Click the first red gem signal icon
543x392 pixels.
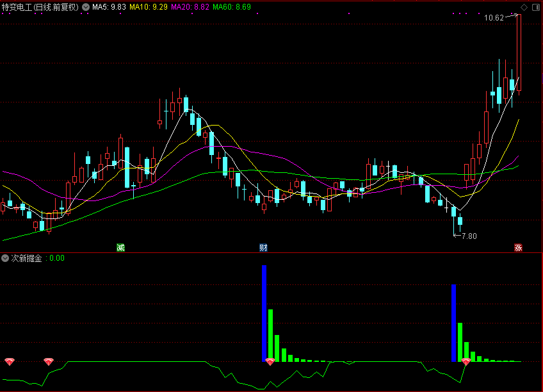pos(10,362)
